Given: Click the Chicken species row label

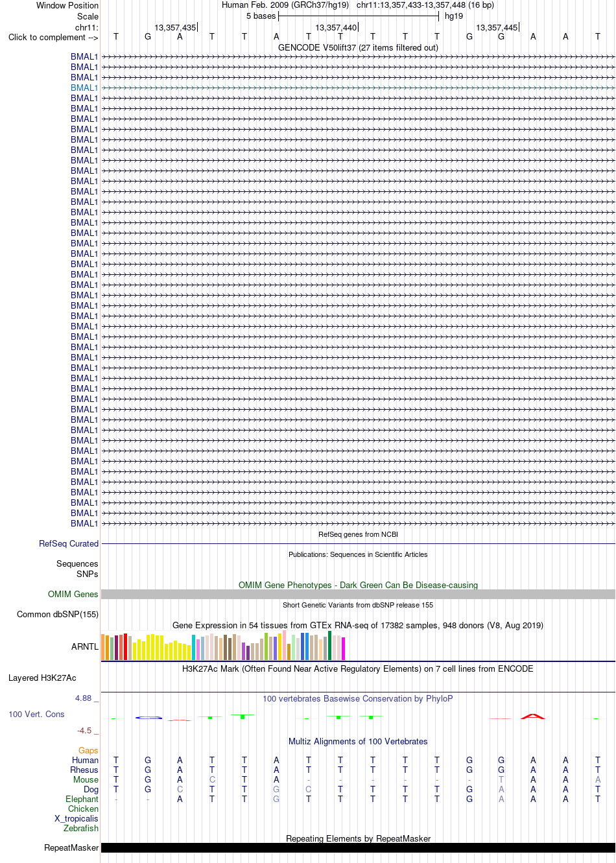Looking at the screenshot, I should click(x=83, y=809).
